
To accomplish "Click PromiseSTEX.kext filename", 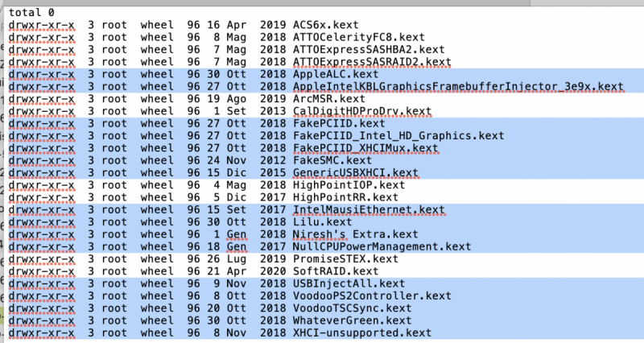I will point(345,259).
